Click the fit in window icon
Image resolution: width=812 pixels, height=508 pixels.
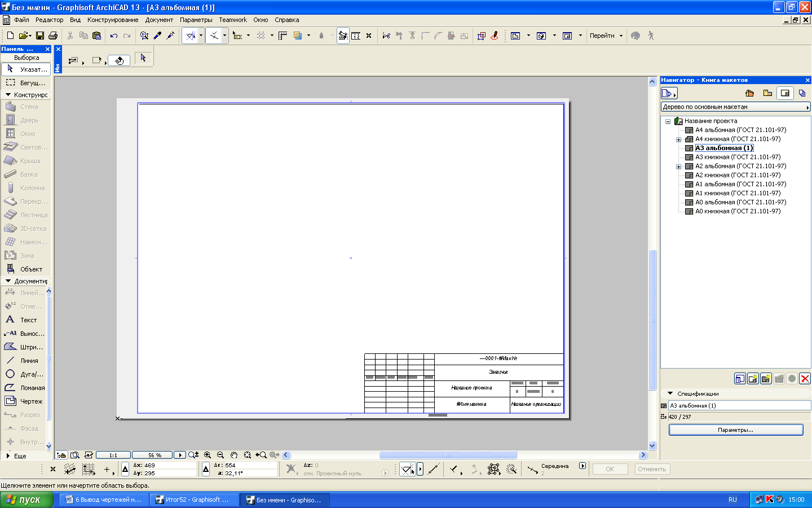[x=248, y=455]
